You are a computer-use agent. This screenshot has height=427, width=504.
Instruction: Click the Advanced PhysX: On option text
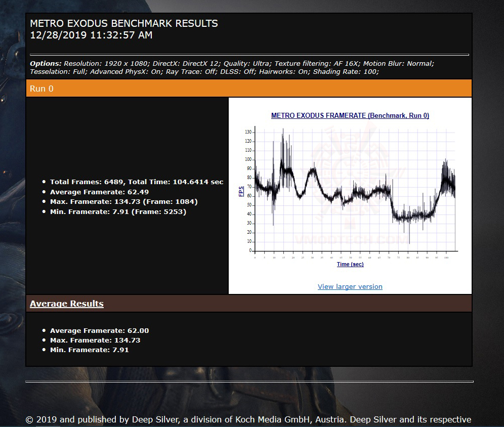(x=127, y=72)
